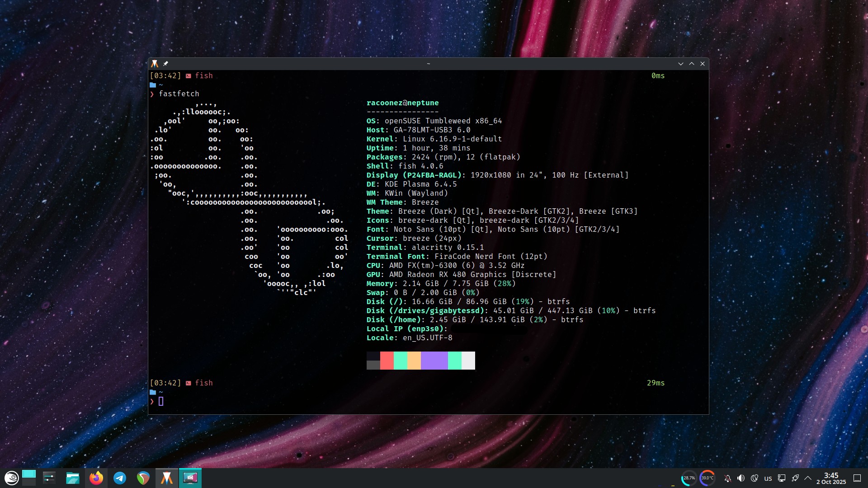Viewport: 868px width, 488px height.
Task: Click the purple color block in fastfetch output
Action: [434, 361]
